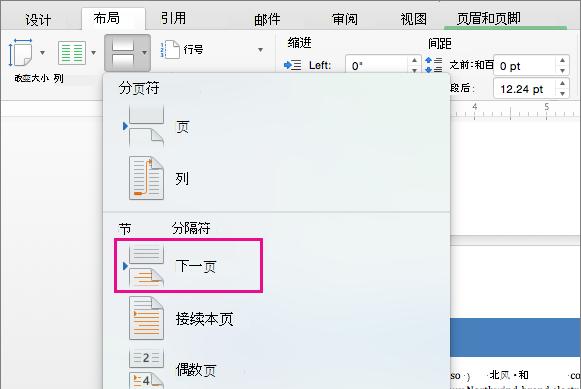Screen dimensions: 581x389
Task: Open the 设计 ribbon tab
Action: click(x=38, y=20)
